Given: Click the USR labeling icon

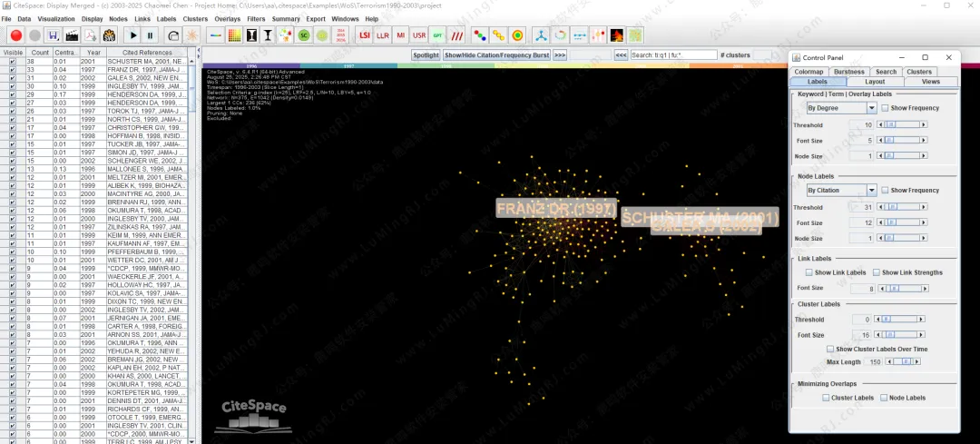Looking at the screenshot, I should [419, 35].
